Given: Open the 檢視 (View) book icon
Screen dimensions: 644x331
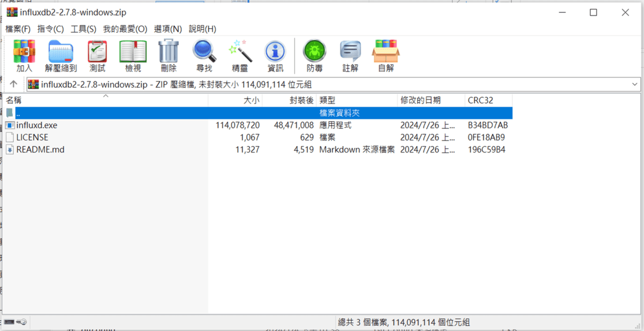Looking at the screenshot, I should 133,51.
